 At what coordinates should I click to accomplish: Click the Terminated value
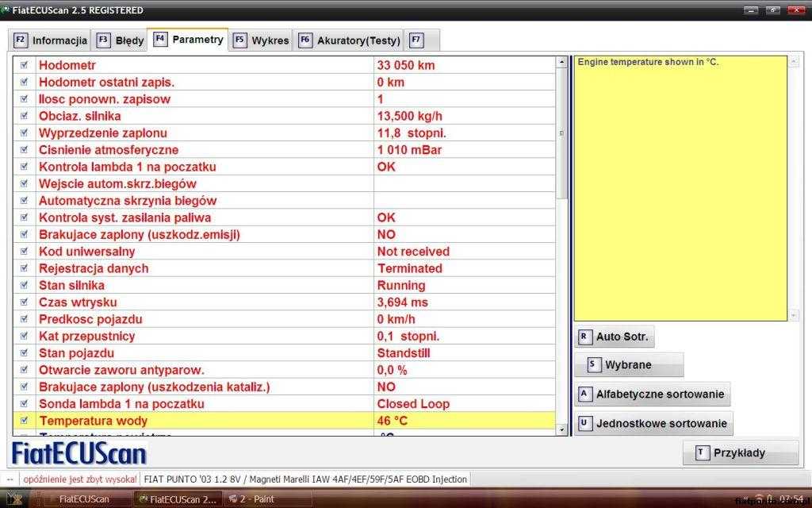(x=410, y=268)
